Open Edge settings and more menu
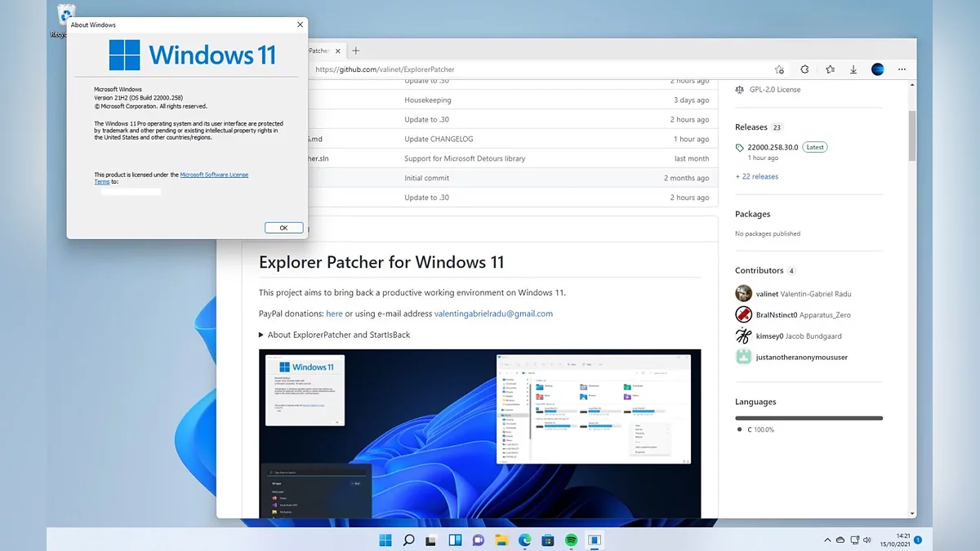980x551 pixels. 902,69
